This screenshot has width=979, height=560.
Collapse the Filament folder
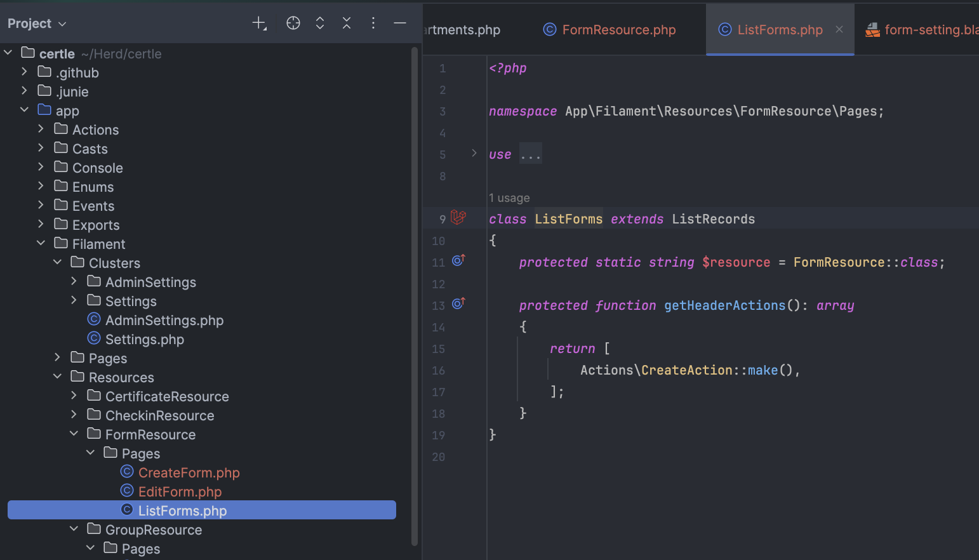(x=41, y=243)
